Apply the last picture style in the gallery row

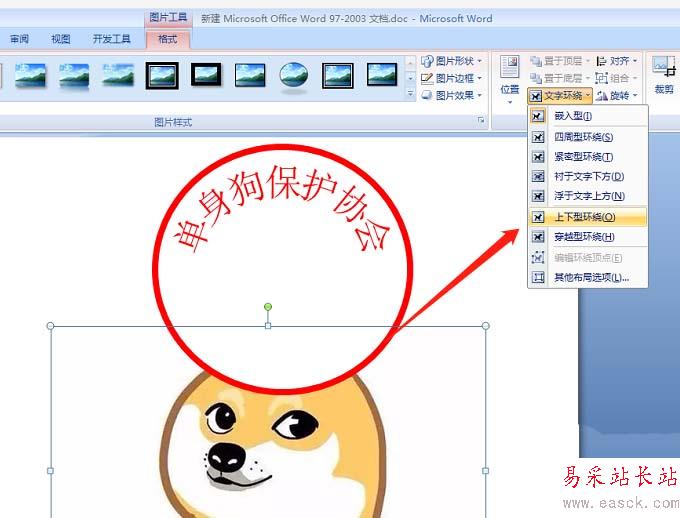coord(382,74)
